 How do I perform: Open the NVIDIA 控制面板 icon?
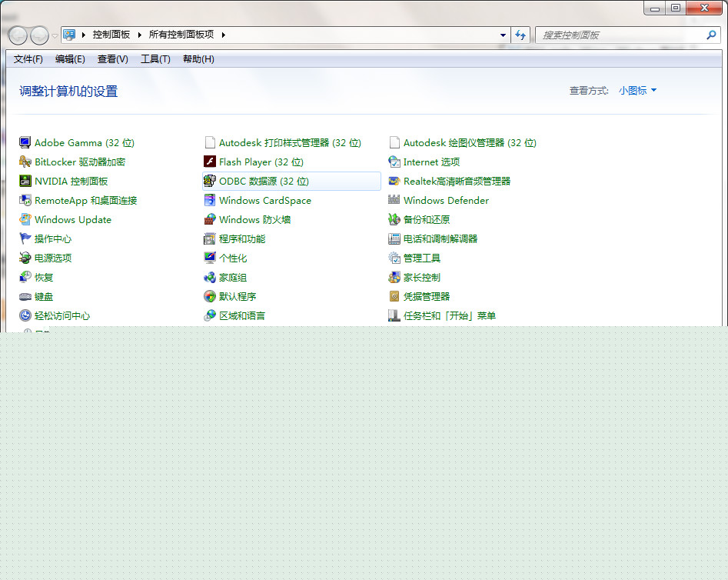[25, 181]
